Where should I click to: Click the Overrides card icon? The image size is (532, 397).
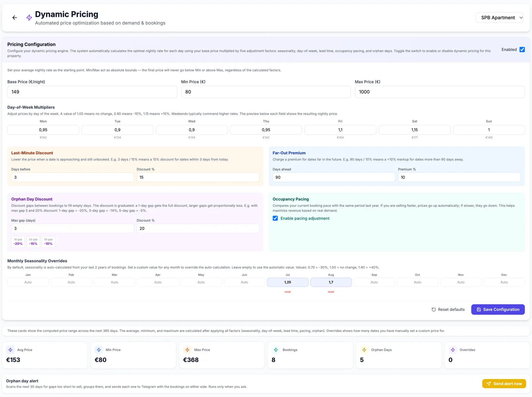[453, 350]
